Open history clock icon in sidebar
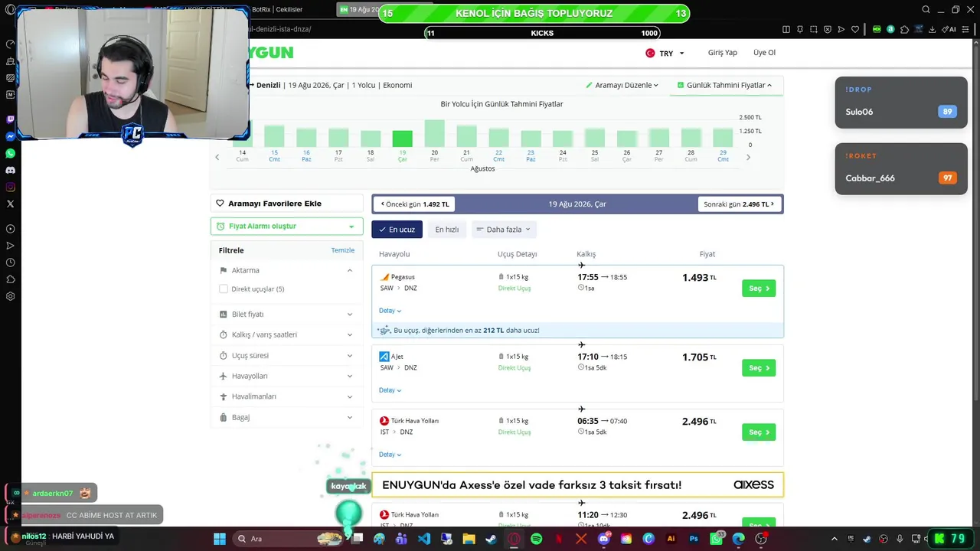This screenshot has width=980, height=551. (x=10, y=262)
